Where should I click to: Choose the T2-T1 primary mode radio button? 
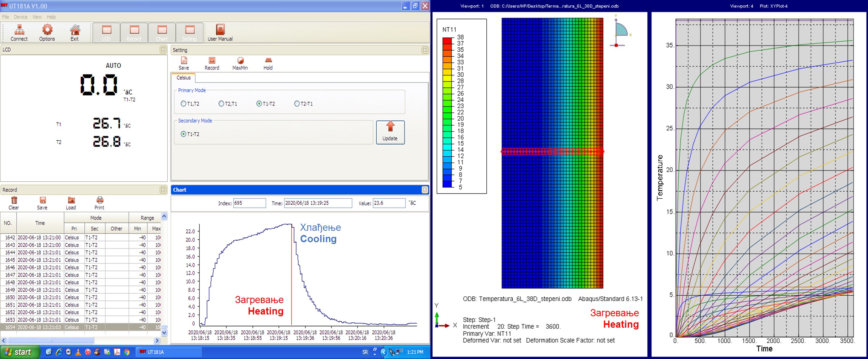[x=297, y=104]
